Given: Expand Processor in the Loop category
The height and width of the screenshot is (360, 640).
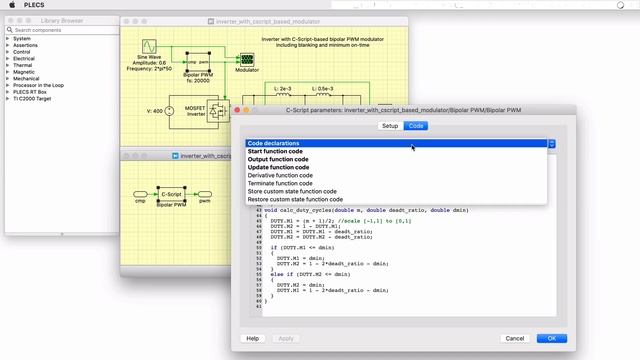Looking at the screenshot, I should (x=8, y=85).
